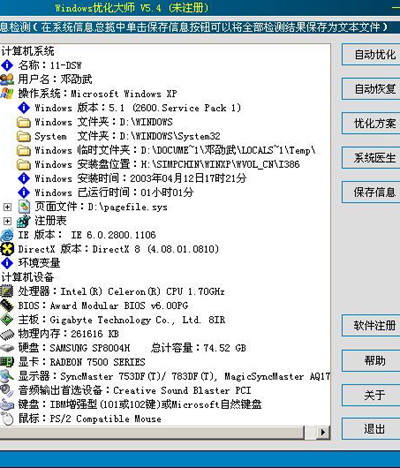Click the keyboard icon beside 键盘
The width and height of the screenshot is (400, 468).
tap(7, 404)
